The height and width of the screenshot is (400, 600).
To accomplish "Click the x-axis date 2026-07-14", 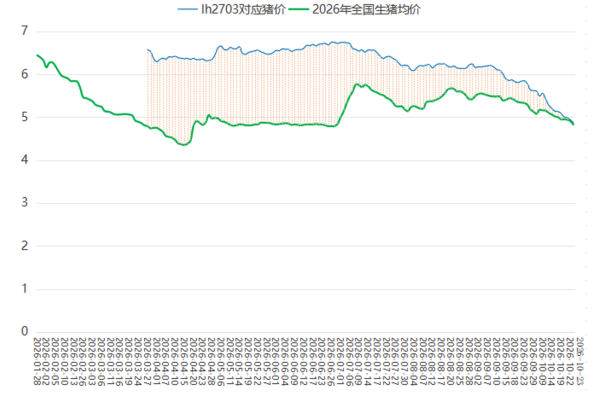I will point(368,361).
